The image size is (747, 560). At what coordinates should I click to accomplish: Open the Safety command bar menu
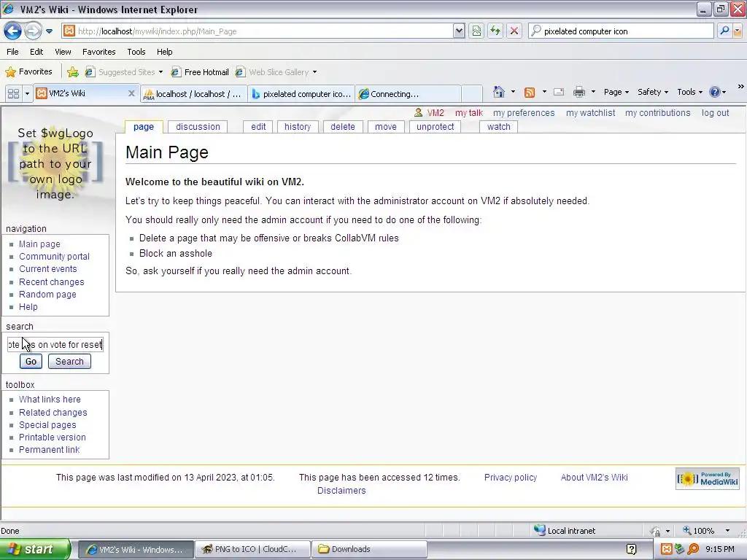click(x=653, y=92)
